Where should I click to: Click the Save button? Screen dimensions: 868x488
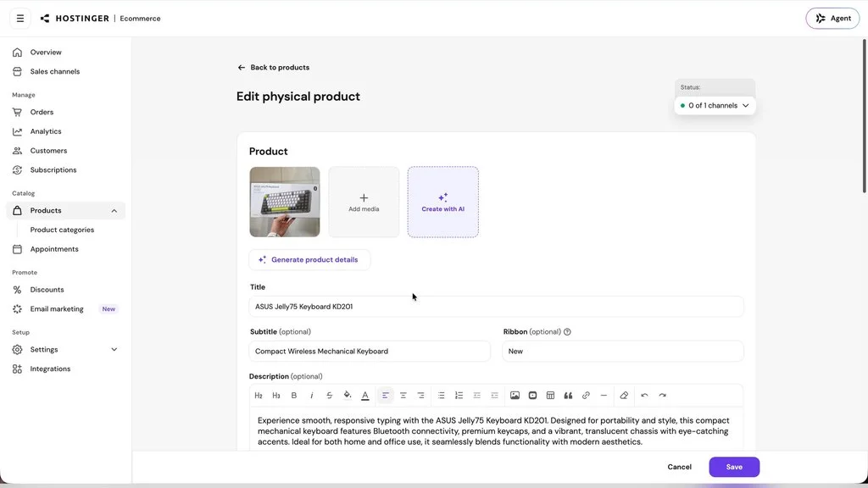coord(734,467)
